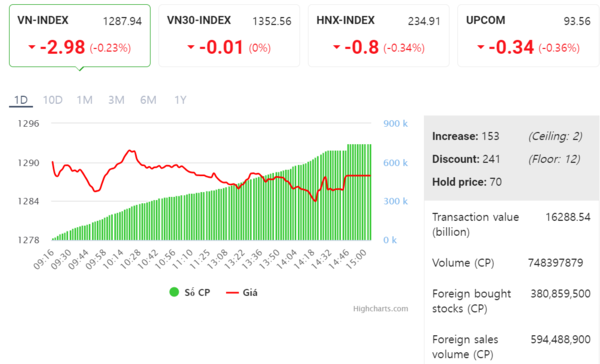Toggle the Số CP volume series legend
Viewport: 600px width, 364px height.
click(190, 292)
